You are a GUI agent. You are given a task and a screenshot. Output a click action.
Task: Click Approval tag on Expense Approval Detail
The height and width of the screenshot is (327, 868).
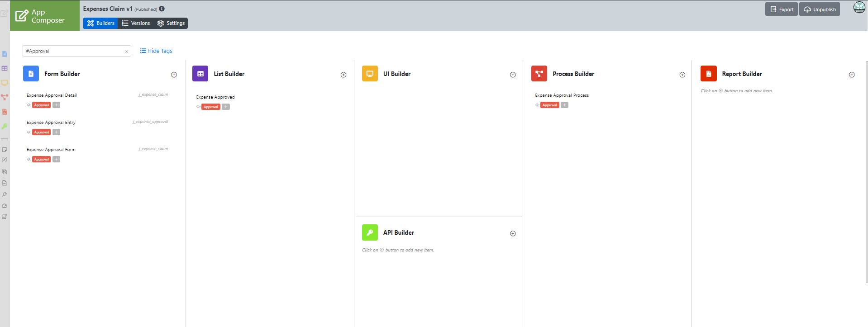click(x=42, y=105)
